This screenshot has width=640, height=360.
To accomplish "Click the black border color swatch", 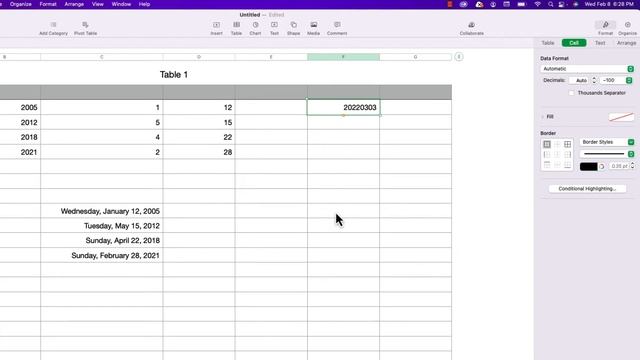I will pyautogui.click(x=589, y=167).
